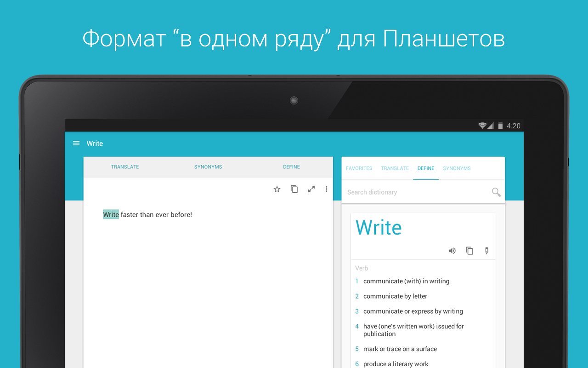Play pronunciation of Write with speaker icon

coord(452,251)
